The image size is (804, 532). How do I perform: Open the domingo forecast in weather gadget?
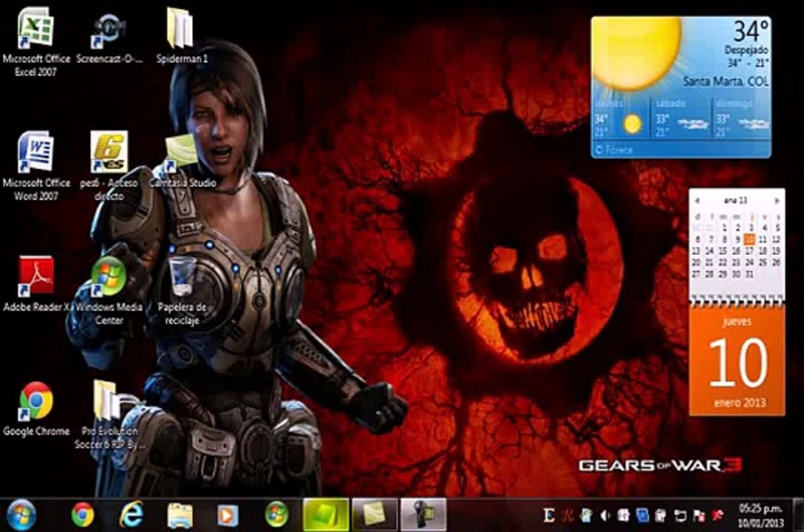742,119
